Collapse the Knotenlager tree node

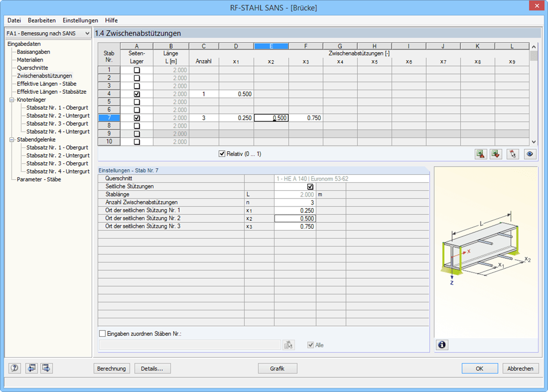tap(12, 100)
